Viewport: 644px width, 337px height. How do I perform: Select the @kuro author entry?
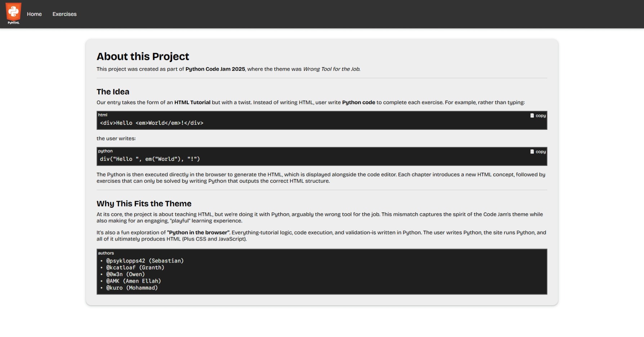132,288
